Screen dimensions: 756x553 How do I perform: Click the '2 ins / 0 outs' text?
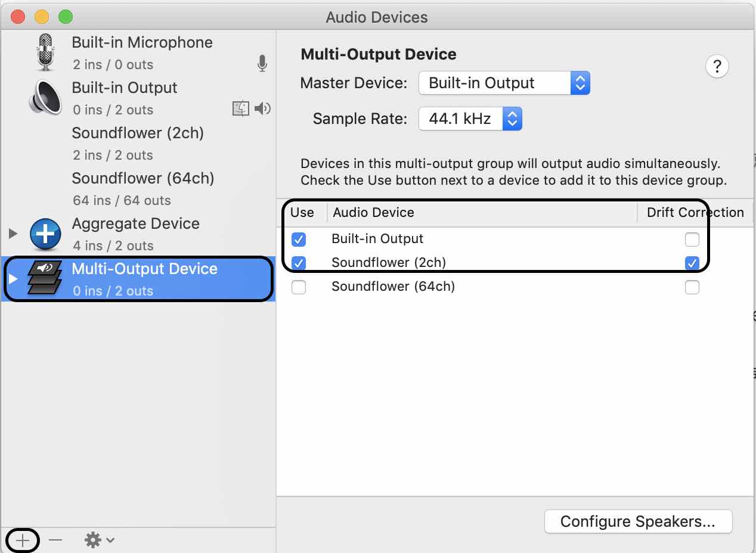coord(113,64)
